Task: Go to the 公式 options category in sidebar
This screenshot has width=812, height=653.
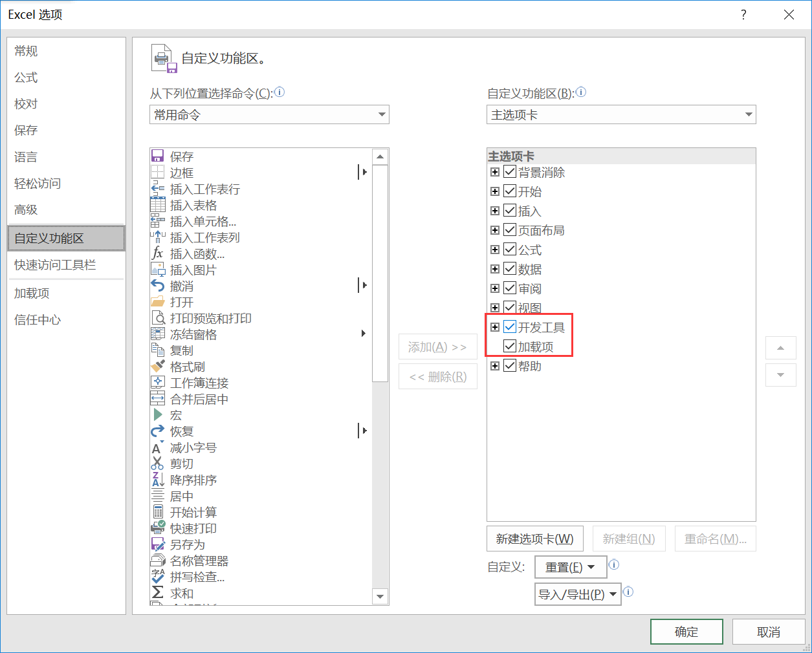Action: pos(66,77)
